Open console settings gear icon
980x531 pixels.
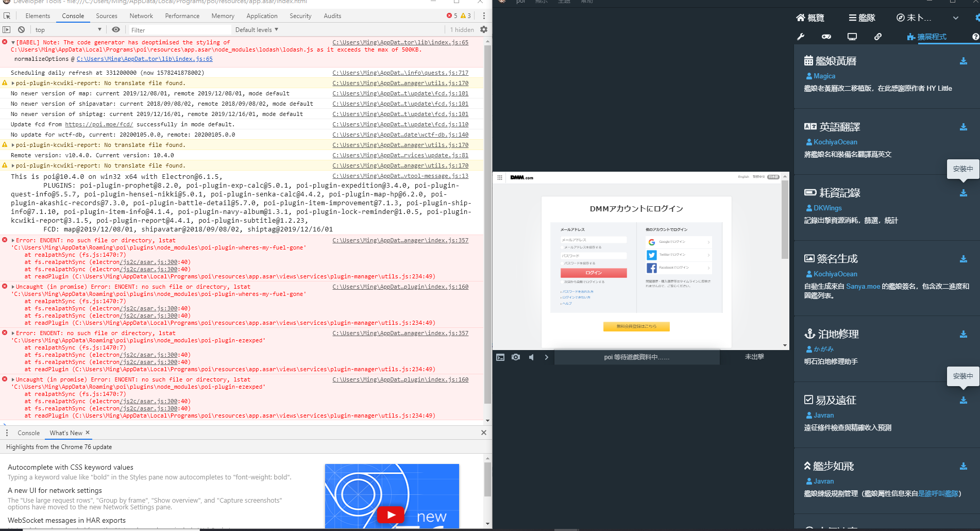pyautogui.click(x=484, y=29)
